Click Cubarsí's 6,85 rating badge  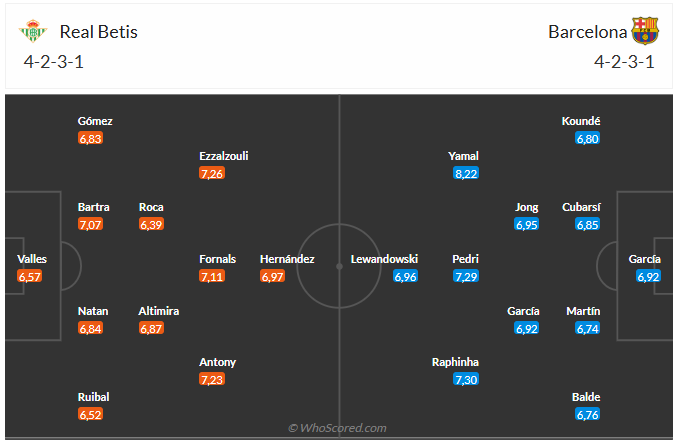587,224
